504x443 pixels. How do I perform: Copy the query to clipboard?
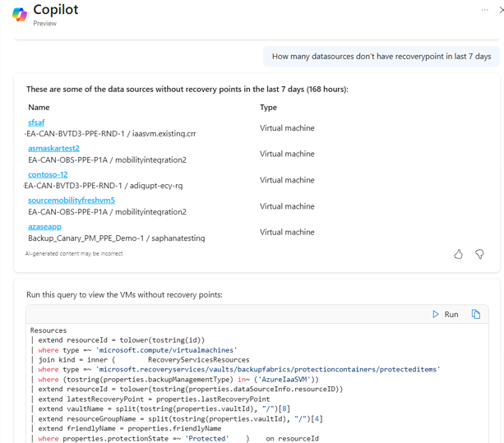475,314
